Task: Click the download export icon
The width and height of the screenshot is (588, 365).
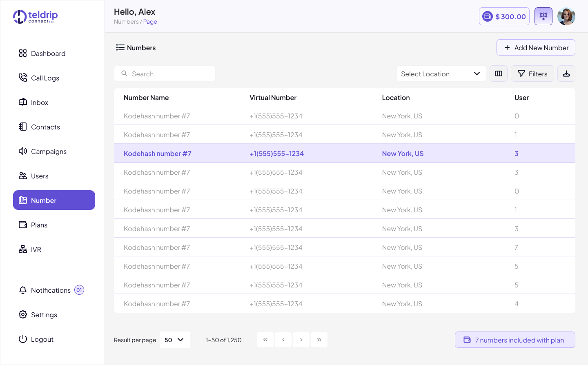Action: coord(566,73)
